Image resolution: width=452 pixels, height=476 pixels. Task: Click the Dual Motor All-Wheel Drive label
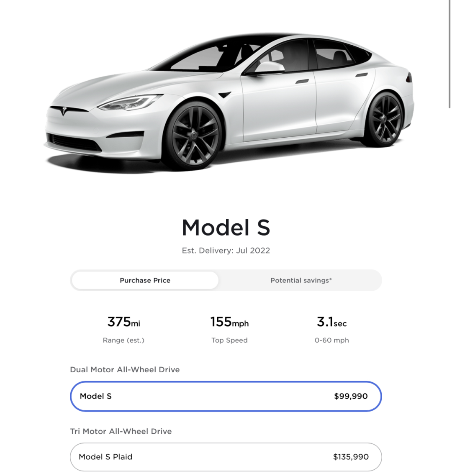coord(125,370)
